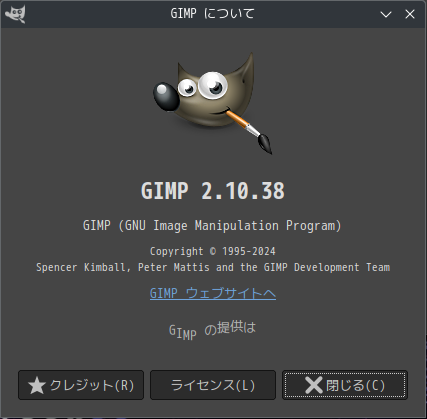Click the Wilber icon in the title bar
This screenshot has height=419, width=427.
[15, 14]
